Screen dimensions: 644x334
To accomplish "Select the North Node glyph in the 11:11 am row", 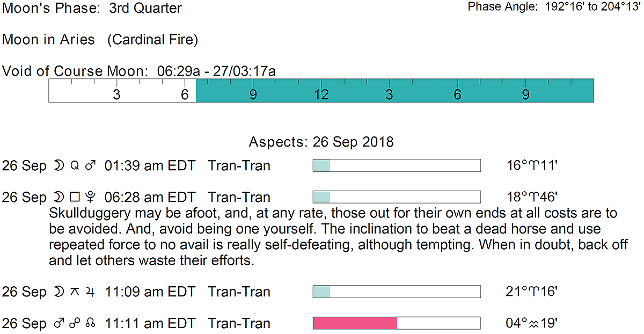I will [x=91, y=324].
